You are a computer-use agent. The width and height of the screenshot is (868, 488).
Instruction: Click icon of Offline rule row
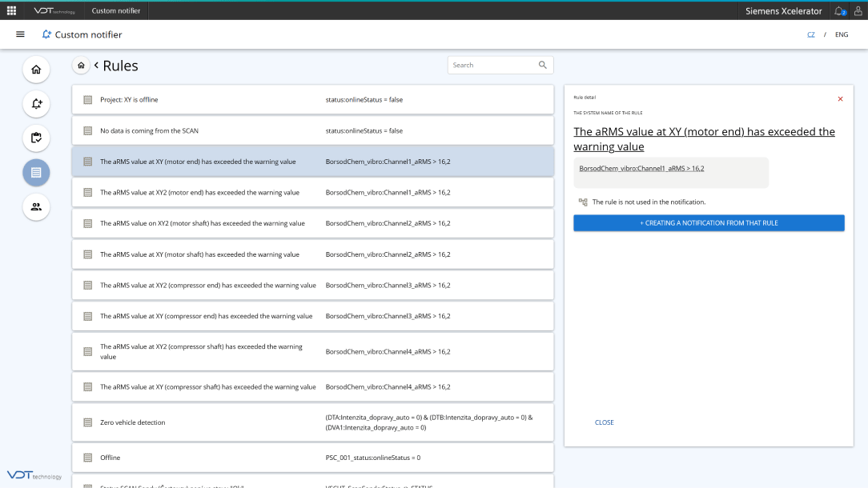click(x=88, y=458)
